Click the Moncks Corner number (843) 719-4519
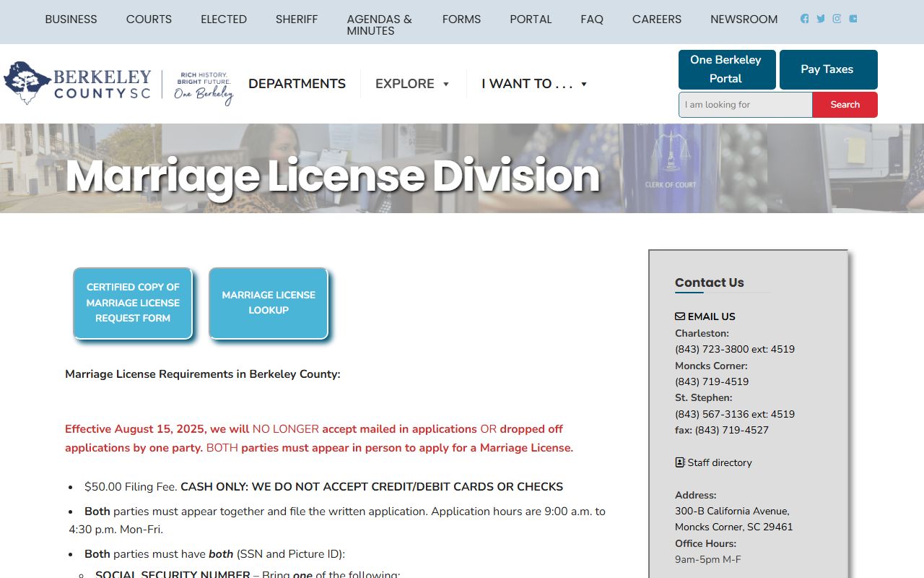924x578 pixels. (x=712, y=381)
